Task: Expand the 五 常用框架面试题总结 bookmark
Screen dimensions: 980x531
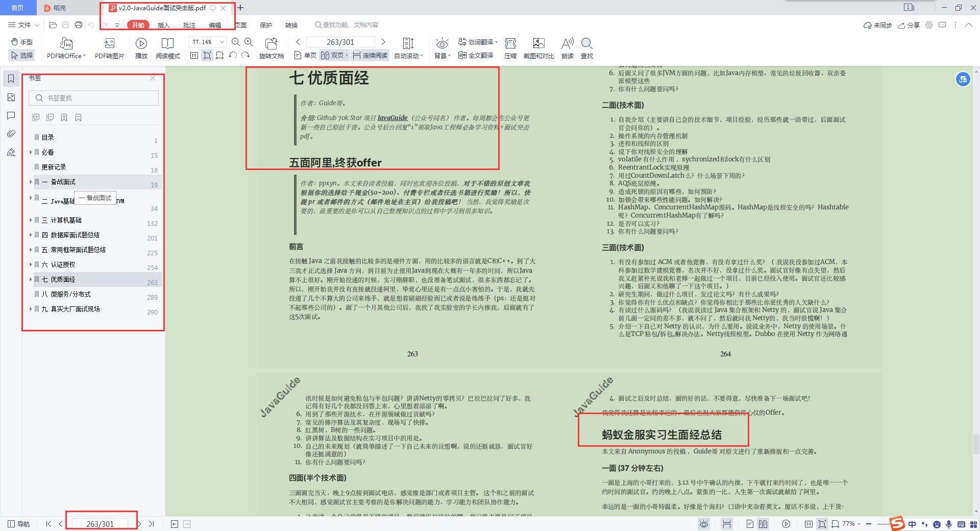Action: tap(31, 250)
